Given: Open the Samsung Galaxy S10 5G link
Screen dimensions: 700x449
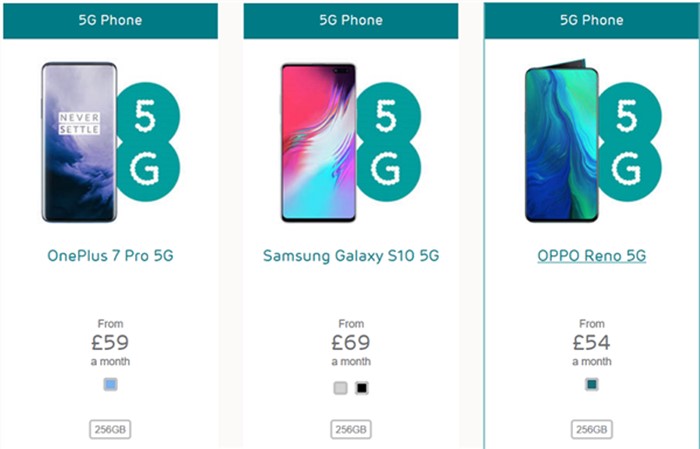Looking at the screenshot, I should [351, 256].
